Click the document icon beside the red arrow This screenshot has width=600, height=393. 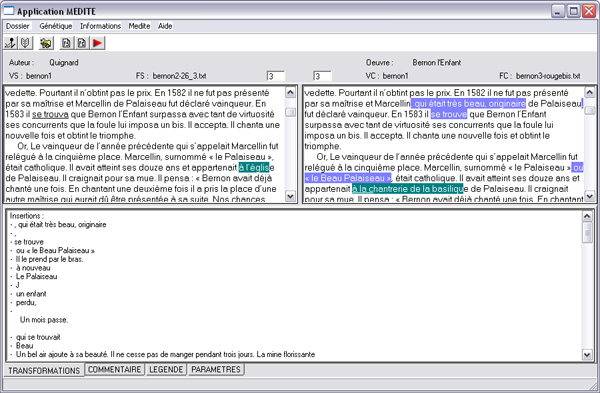pyautogui.click(x=82, y=43)
